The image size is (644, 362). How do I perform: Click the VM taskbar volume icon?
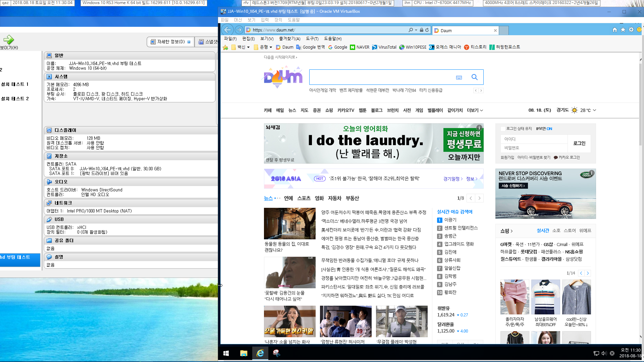click(604, 353)
